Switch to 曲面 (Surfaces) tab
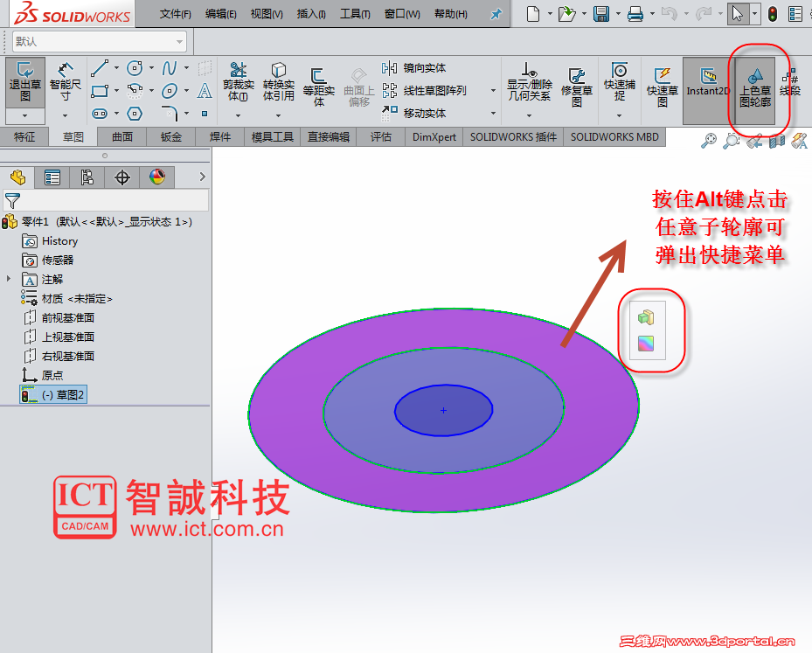812x653 pixels. (x=122, y=137)
